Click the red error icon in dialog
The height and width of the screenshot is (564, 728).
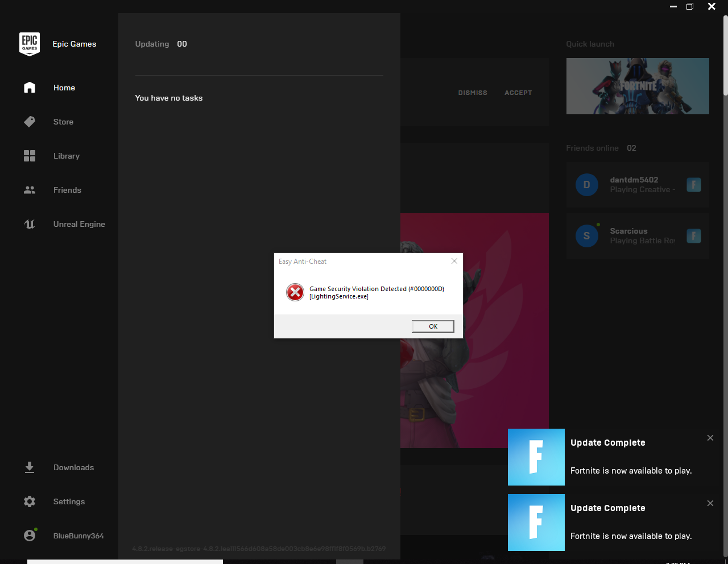295,292
